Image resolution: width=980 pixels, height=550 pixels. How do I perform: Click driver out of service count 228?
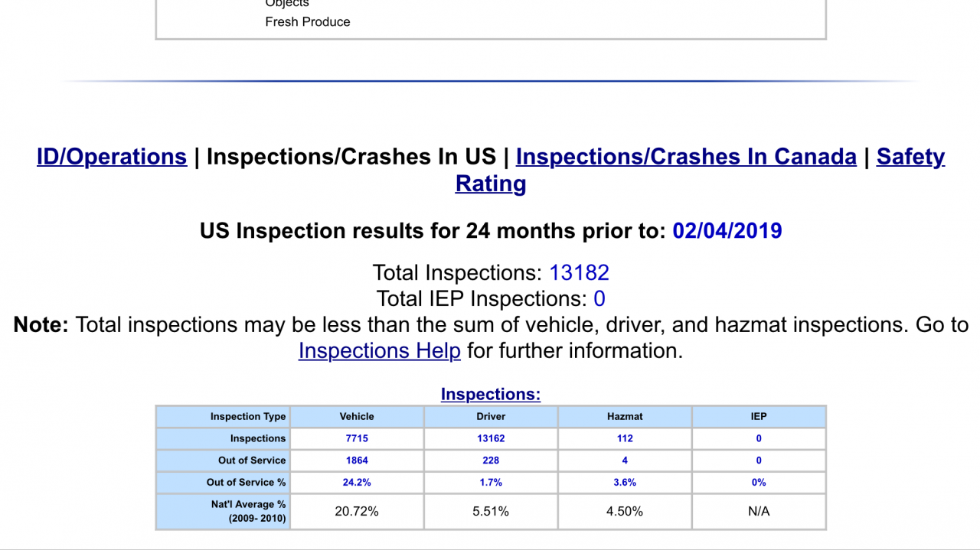[491, 461]
